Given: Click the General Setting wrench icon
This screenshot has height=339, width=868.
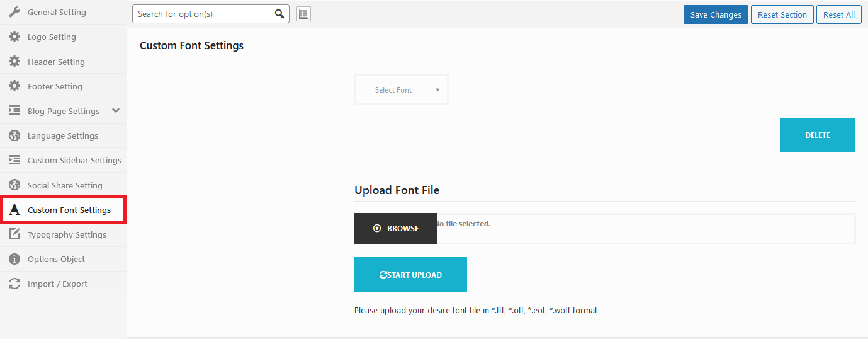Looking at the screenshot, I should (x=14, y=12).
